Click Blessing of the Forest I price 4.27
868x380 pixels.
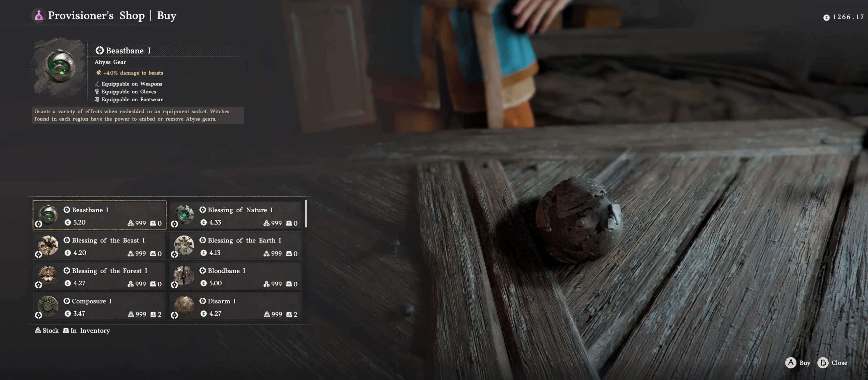pyautogui.click(x=79, y=283)
